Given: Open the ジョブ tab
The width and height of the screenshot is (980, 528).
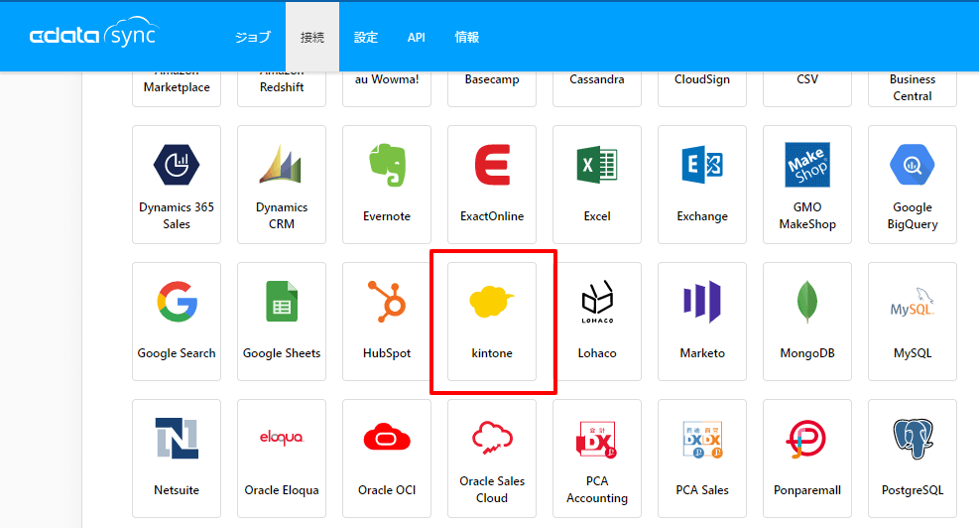Looking at the screenshot, I should pyautogui.click(x=253, y=37).
